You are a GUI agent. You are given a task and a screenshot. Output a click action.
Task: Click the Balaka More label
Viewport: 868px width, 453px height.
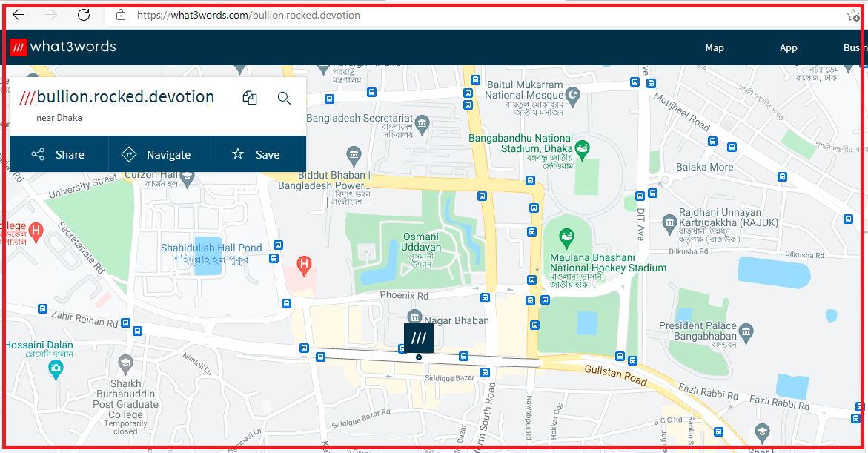click(x=704, y=167)
